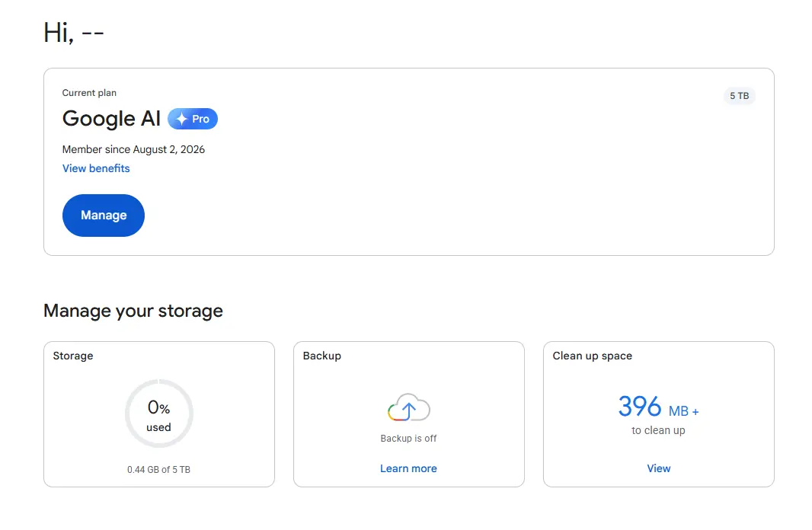812x530 pixels.
Task: Select the 396 MB clean up figure
Action: pyautogui.click(x=658, y=407)
